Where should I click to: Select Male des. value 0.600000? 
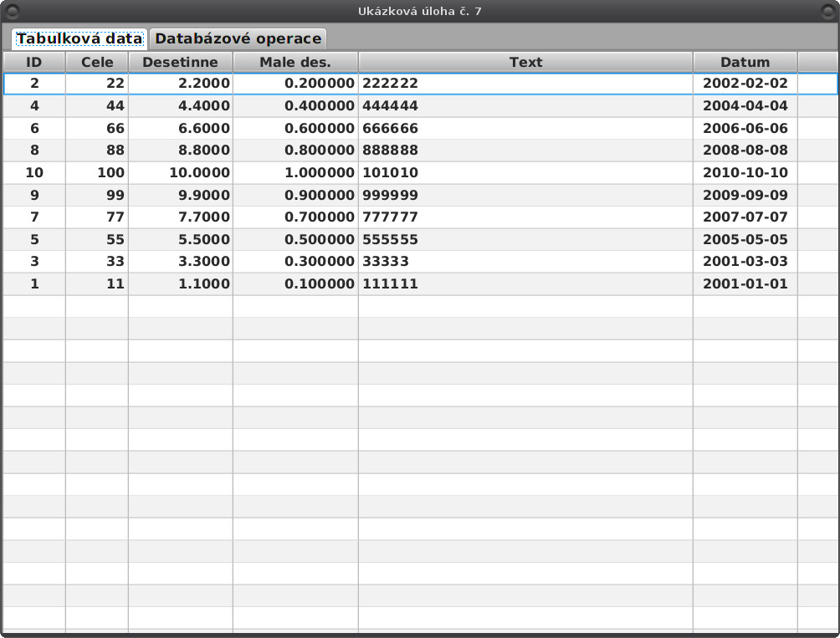point(295,129)
